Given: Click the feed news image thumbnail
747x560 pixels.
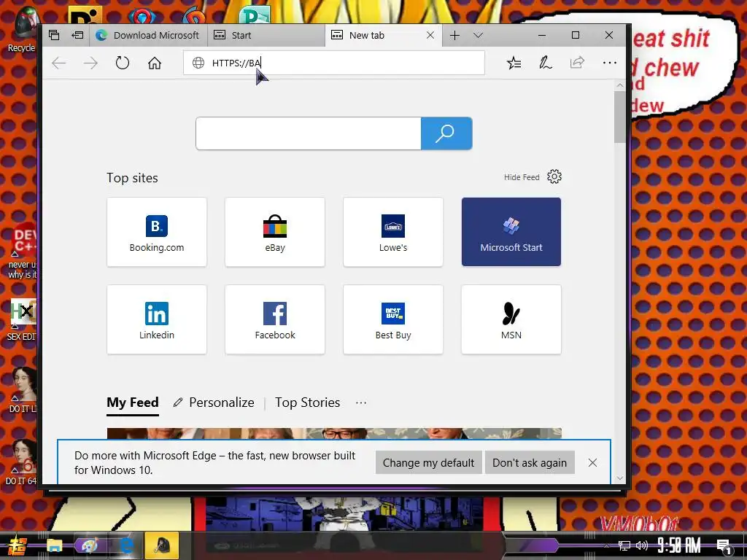Looking at the screenshot, I should pos(334,433).
